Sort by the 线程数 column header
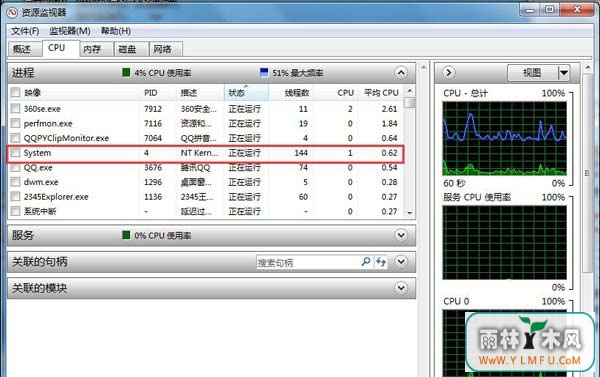600x377 pixels. tap(291, 93)
